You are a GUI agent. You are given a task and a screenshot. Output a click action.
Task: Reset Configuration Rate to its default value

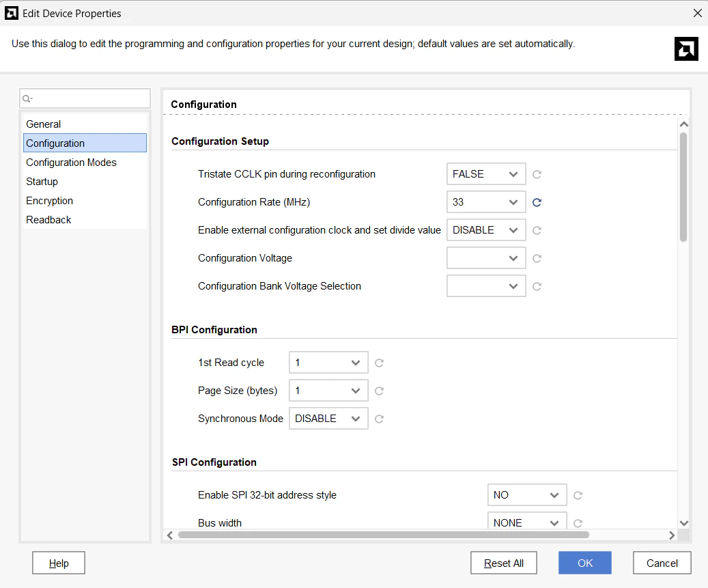[537, 202]
